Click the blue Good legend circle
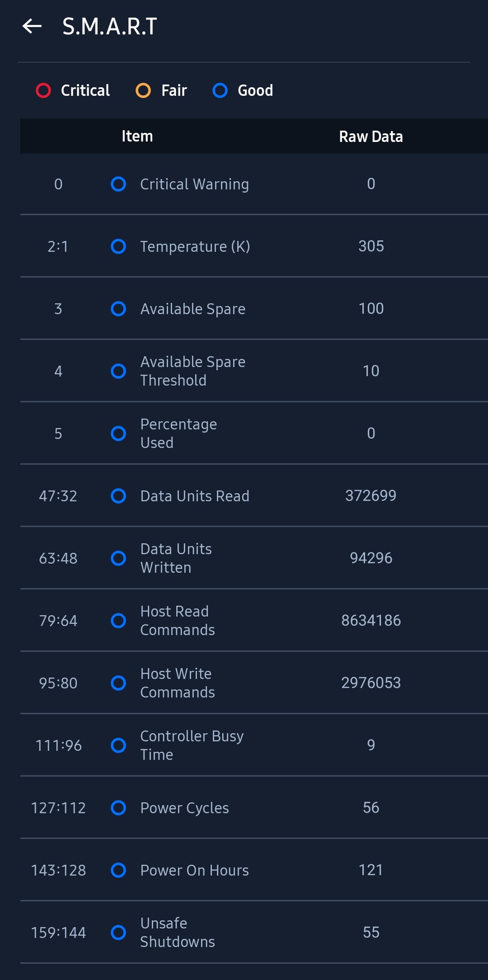Screen dimensions: 488x980 tap(220, 90)
